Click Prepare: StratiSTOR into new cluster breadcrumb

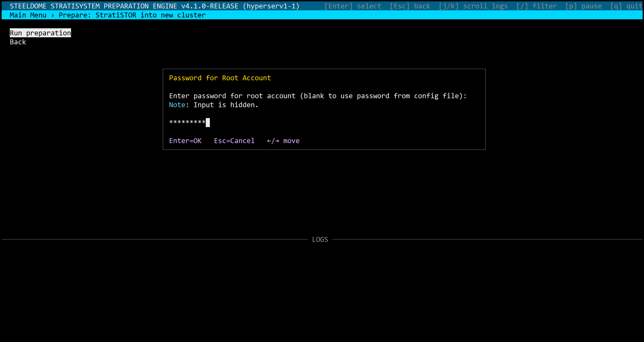pyautogui.click(x=132, y=15)
